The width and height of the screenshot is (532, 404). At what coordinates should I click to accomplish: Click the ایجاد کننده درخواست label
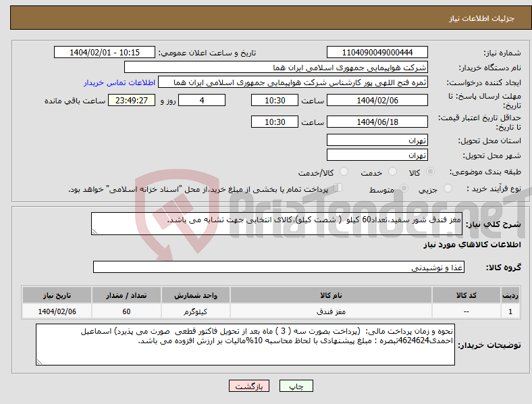[x=484, y=83]
